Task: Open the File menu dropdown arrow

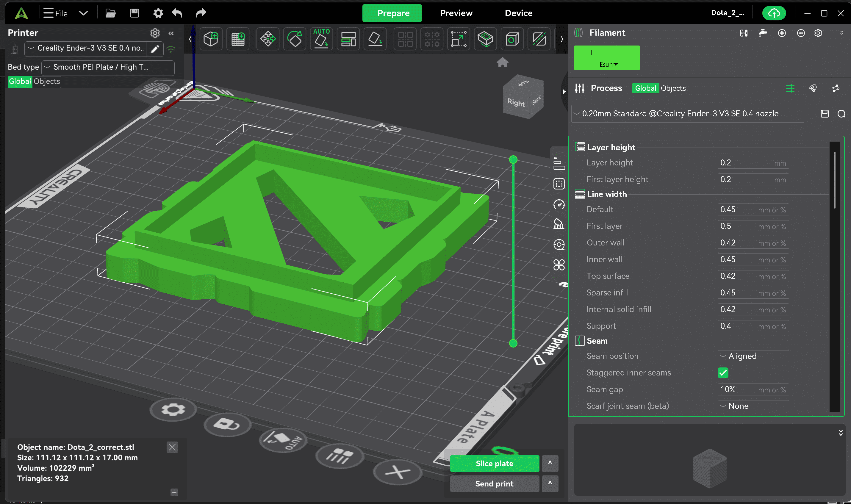Action: tap(83, 13)
